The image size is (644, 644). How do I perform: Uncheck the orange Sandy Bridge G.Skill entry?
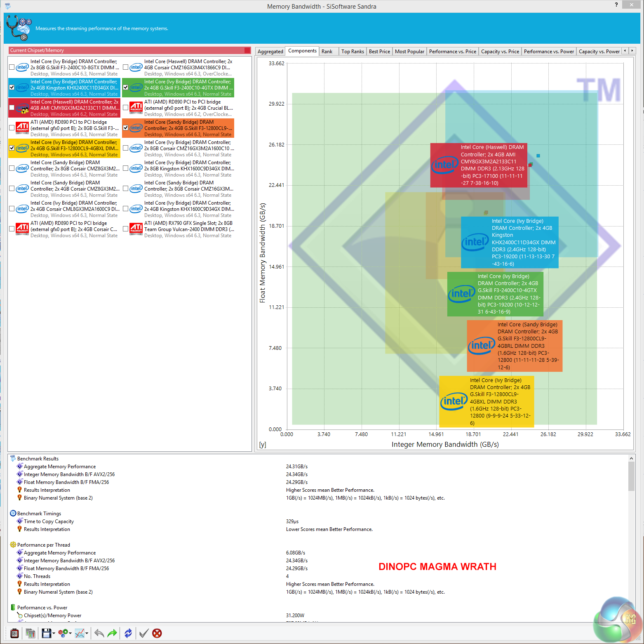tap(126, 128)
